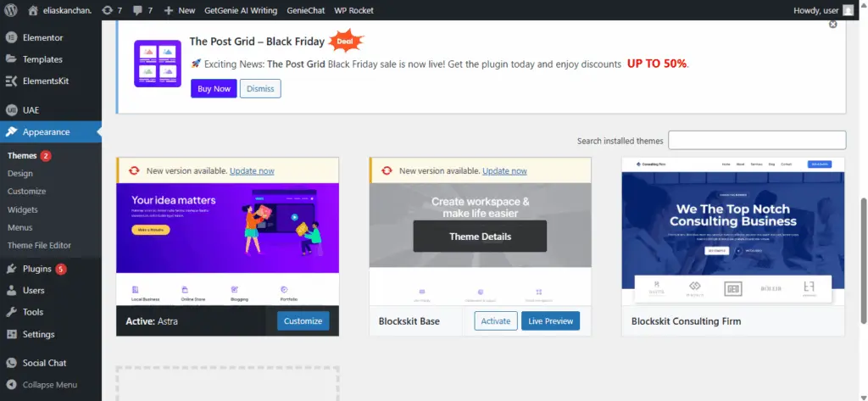
Task: Click the Buy Now button
Action: point(214,88)
